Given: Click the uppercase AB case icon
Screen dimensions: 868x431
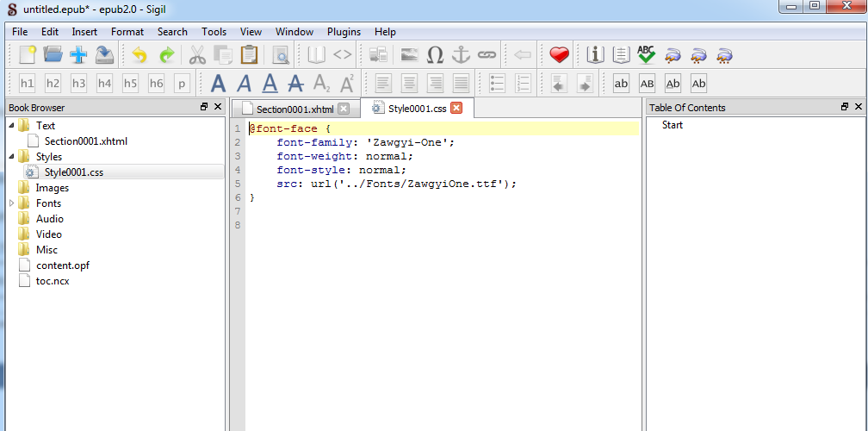Looking at the screenshot, I should tap(648, 84).
